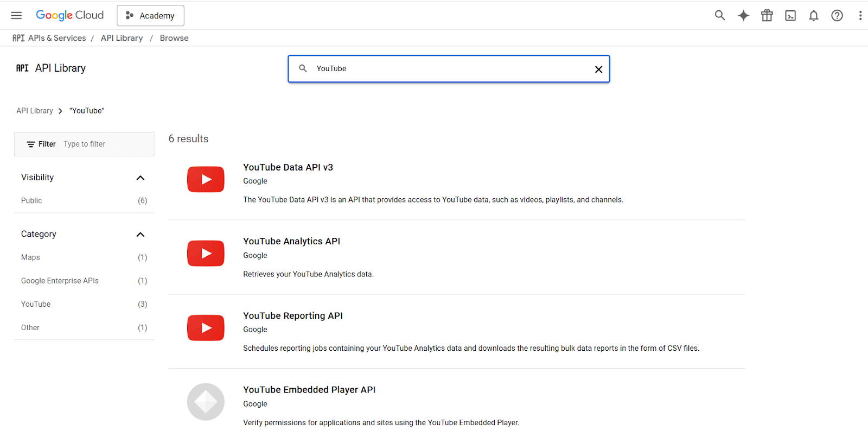
Task: Open the YouTube Reporting API result
Action: 293,315
